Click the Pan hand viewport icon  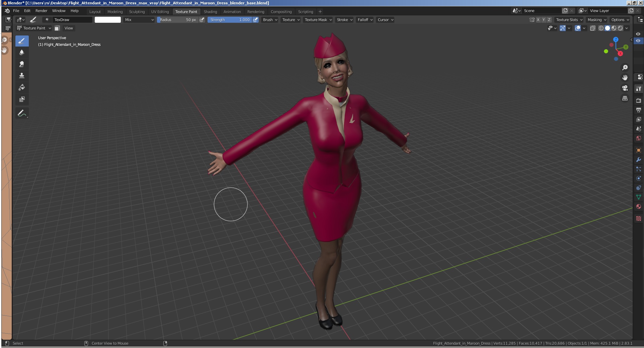[x=625, y=78]
